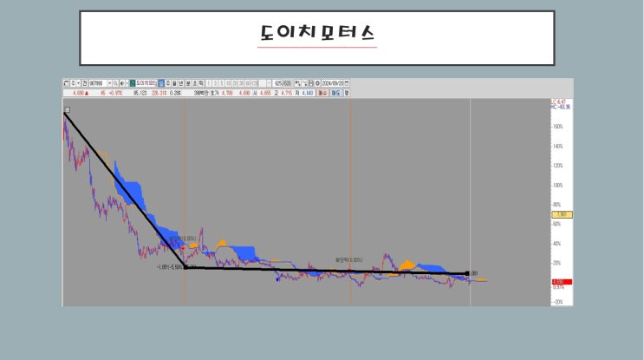Open chart settings gear icon

pos(317,83)
